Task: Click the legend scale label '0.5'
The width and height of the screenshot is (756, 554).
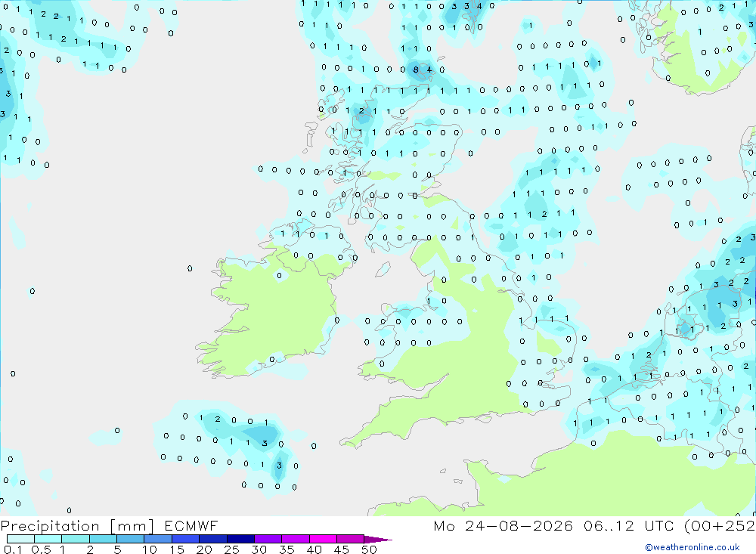Action: tap(41, 549)
